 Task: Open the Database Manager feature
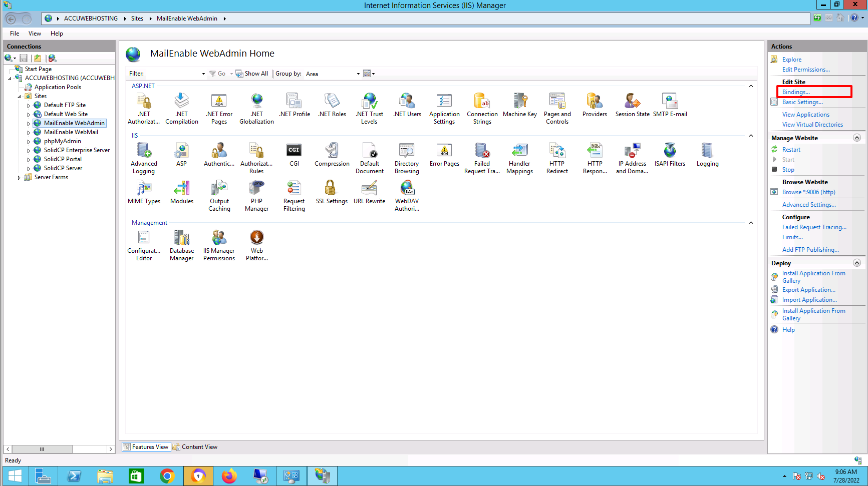pos(182,245)
